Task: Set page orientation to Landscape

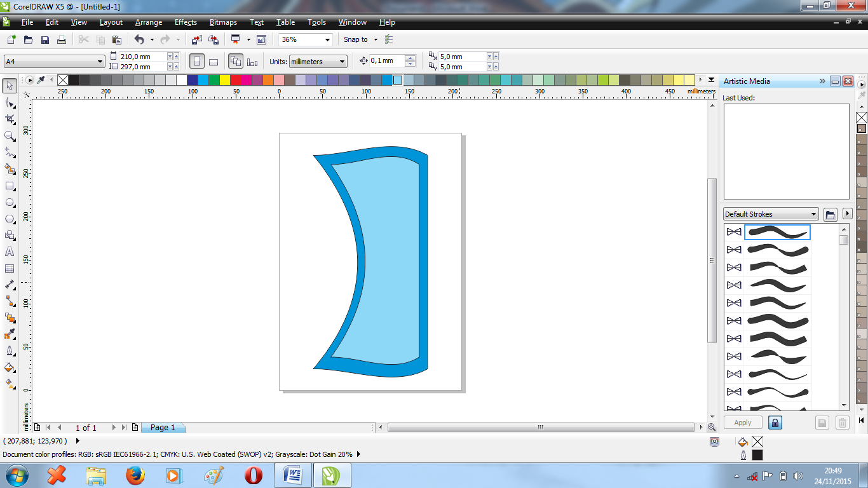Action: (x=214, y=62)
